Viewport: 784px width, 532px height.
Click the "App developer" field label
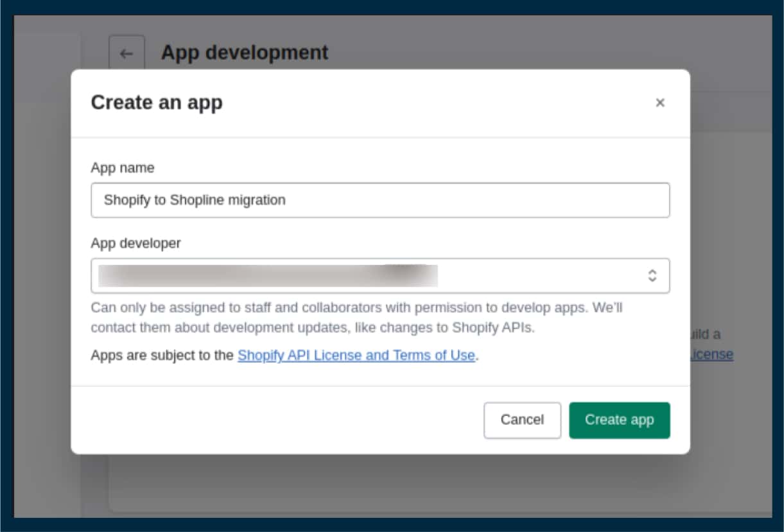136,243
